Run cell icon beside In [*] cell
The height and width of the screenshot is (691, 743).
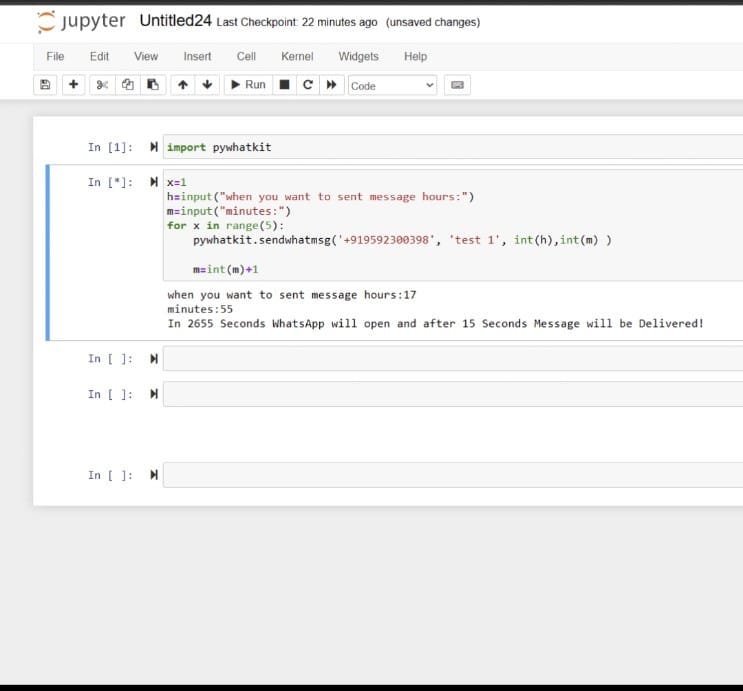point(154,182)
